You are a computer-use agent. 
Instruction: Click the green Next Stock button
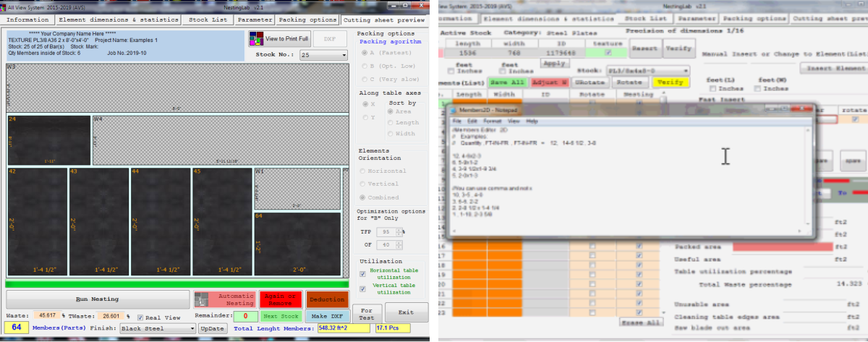click(280, 317)
